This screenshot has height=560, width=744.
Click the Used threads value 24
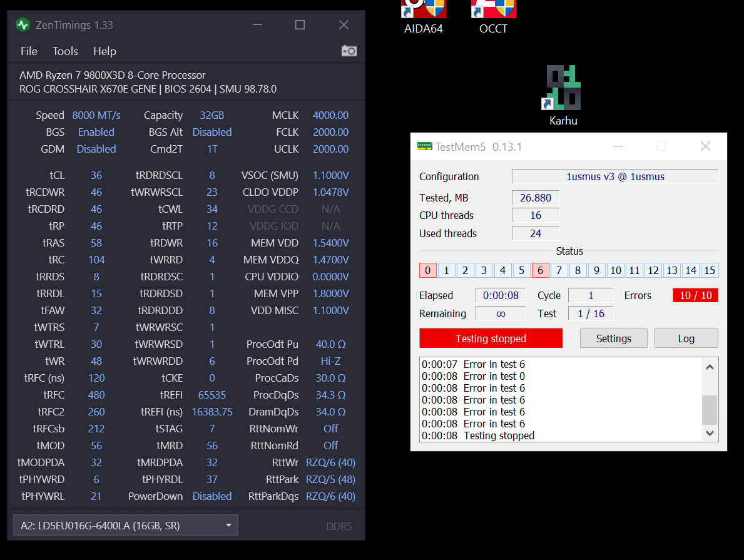pyautogui.click(x=536, y=233)
